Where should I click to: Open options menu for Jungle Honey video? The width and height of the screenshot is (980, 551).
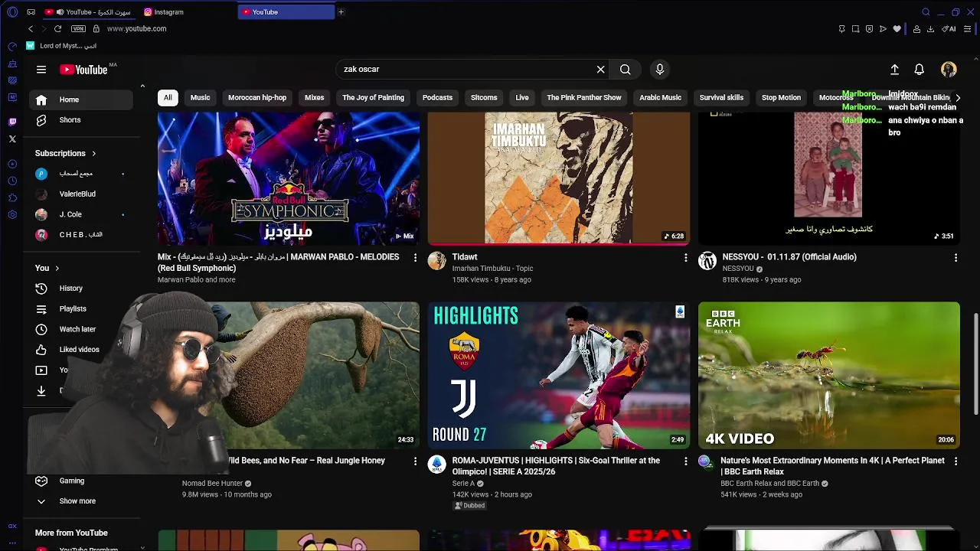[x=415, y=462]
